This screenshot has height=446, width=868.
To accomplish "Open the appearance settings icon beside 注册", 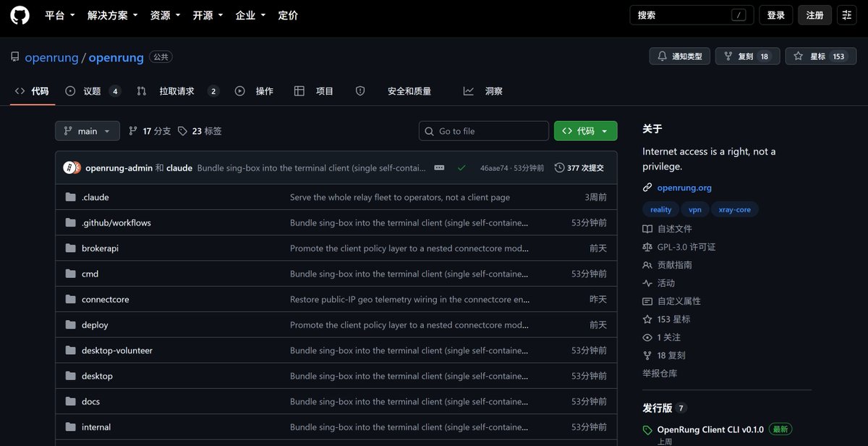I will pyautogui.click(x=847, y=15).
